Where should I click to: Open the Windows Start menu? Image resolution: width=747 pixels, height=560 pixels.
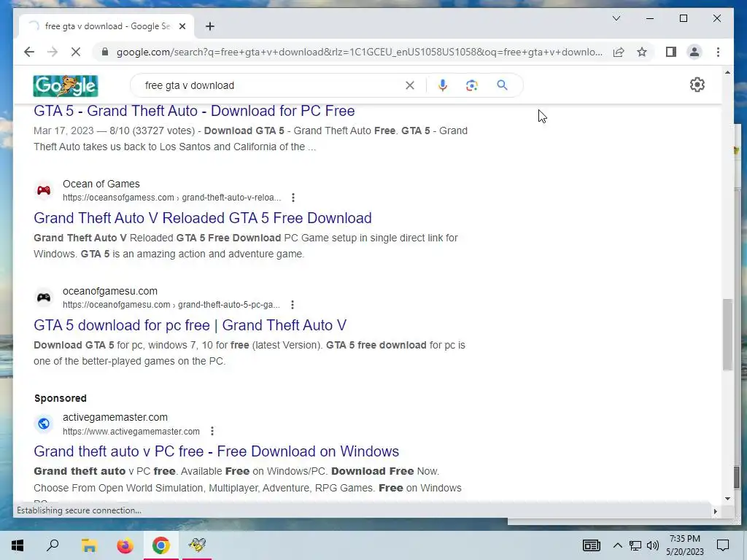pos(18,545)
